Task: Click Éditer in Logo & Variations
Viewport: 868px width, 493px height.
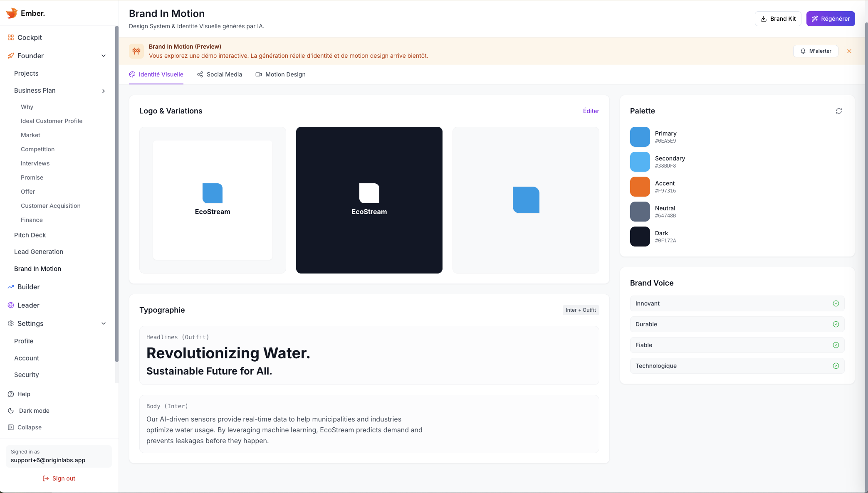Action: (591, 111)
